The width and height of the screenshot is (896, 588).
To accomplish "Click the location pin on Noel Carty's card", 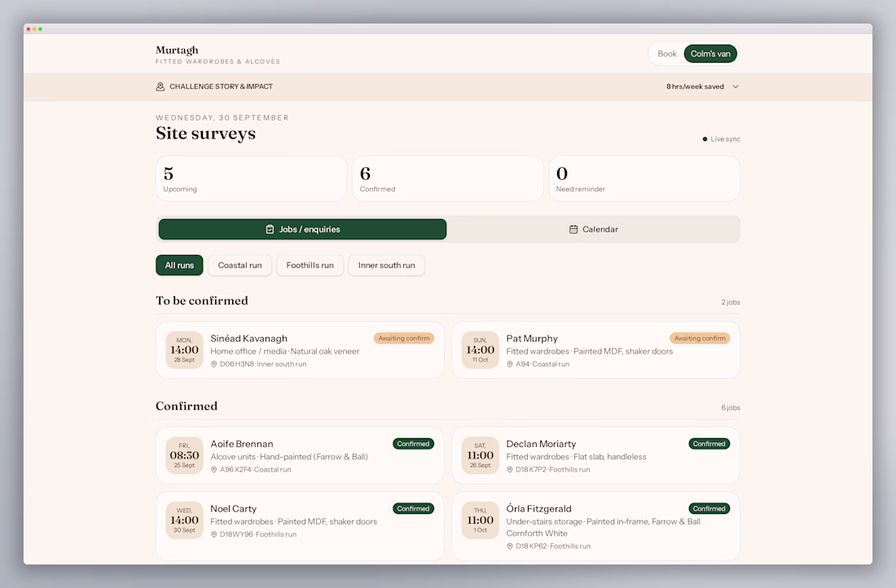I will coord(213,534).
